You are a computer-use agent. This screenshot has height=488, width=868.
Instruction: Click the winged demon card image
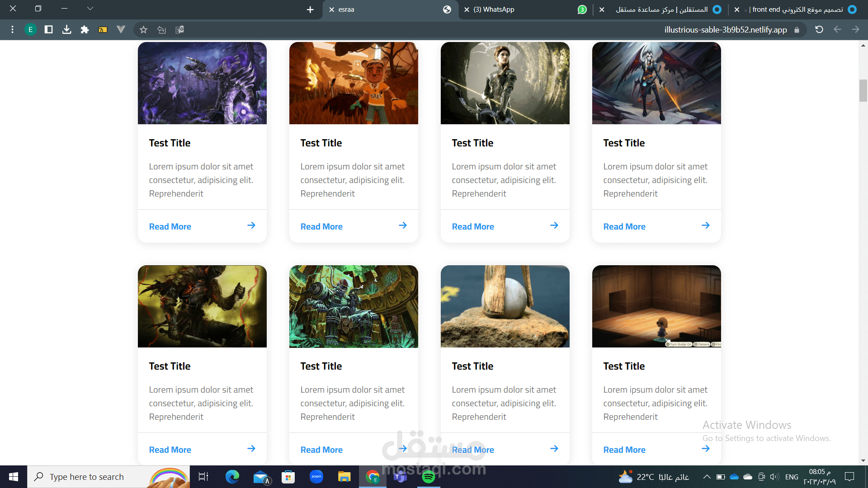[656, 83]
